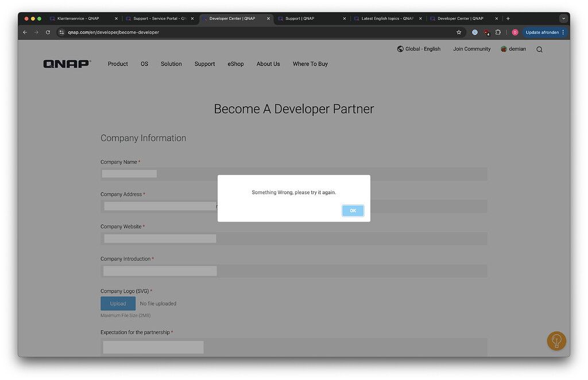
Task: Switch to the Latest English topics tab
Action: click(x=386, y=18)
